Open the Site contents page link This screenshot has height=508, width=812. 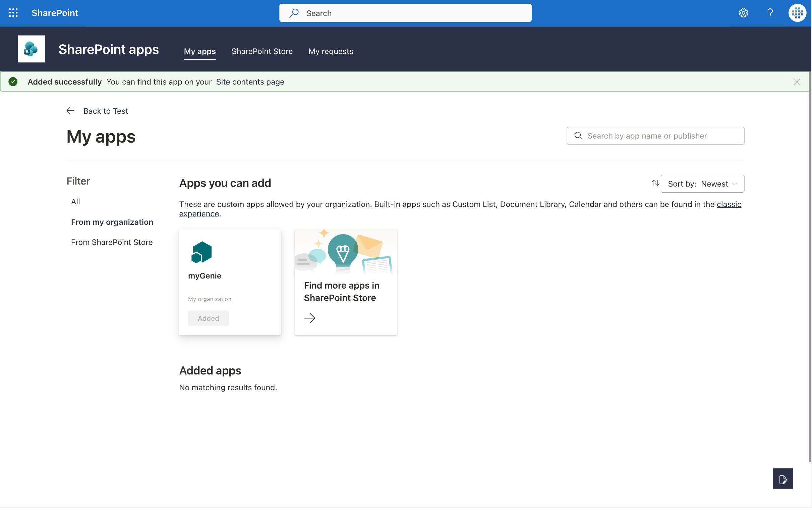tap(250, 82)
